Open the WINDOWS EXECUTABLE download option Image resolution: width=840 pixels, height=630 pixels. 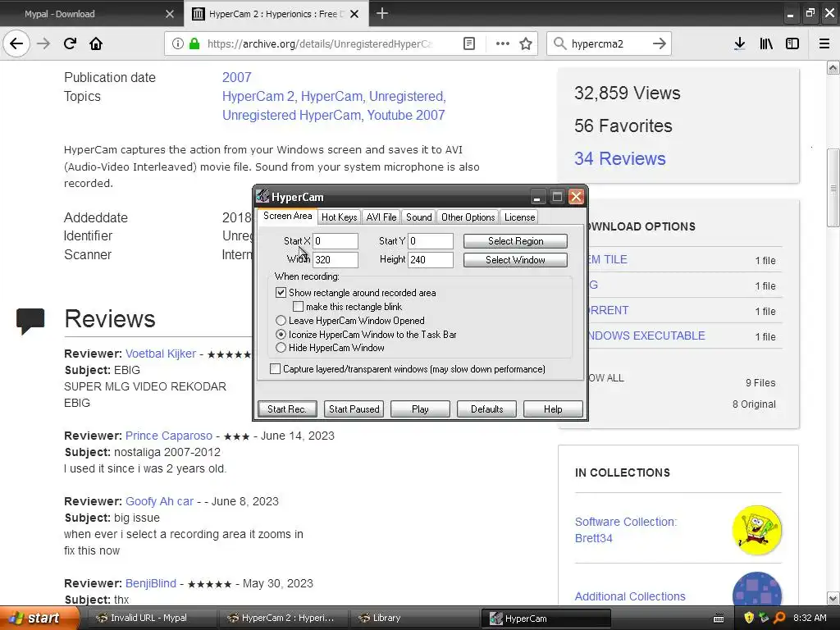point(646,336)
